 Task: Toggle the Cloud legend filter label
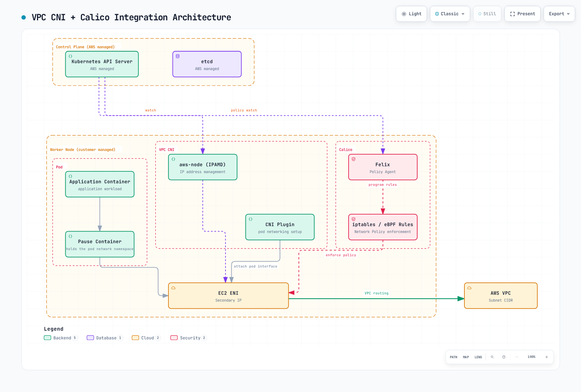(147, 338)
